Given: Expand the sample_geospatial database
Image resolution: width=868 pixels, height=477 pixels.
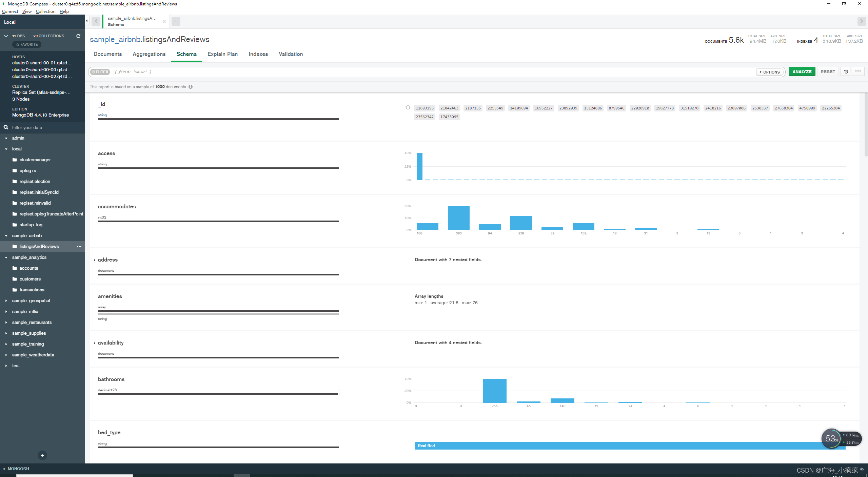Looking at the screenshot, I should coord(6,301).
